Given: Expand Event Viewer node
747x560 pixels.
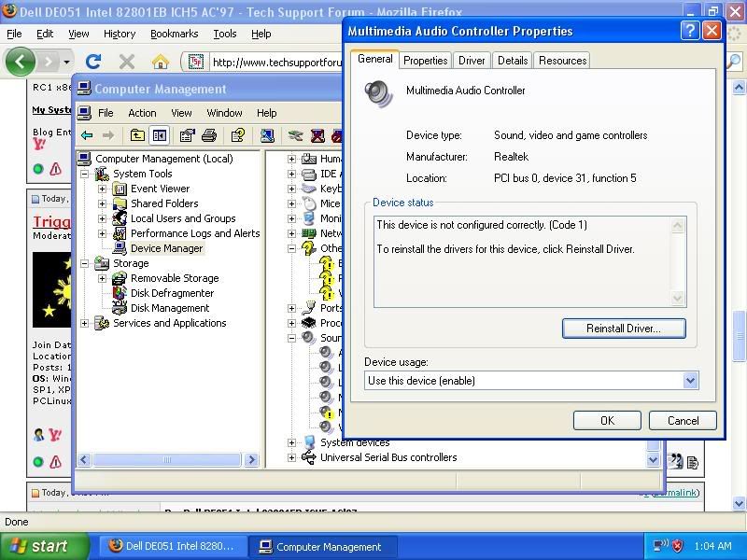Looking at the screenshot, I should click(102, 189).
